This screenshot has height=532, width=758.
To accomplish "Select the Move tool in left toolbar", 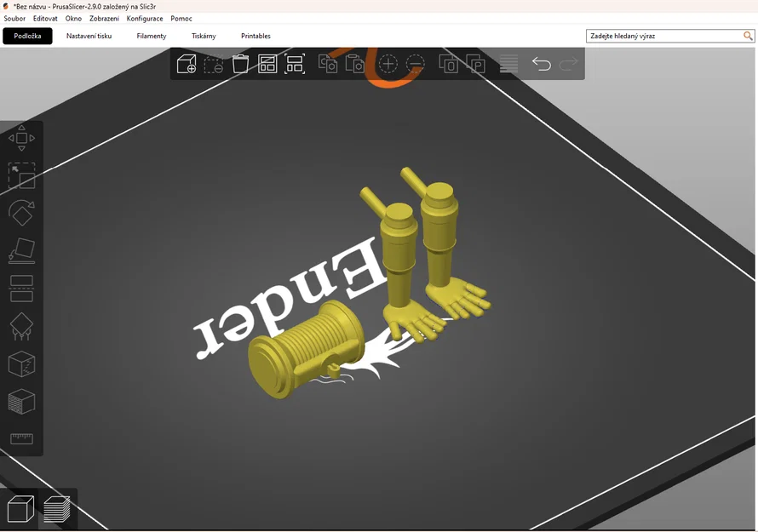I will pyautogui.click(x=22, y=138).
